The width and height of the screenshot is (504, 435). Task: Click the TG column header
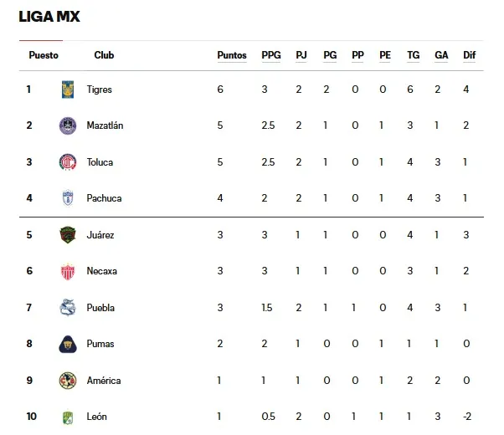(413, 55)
